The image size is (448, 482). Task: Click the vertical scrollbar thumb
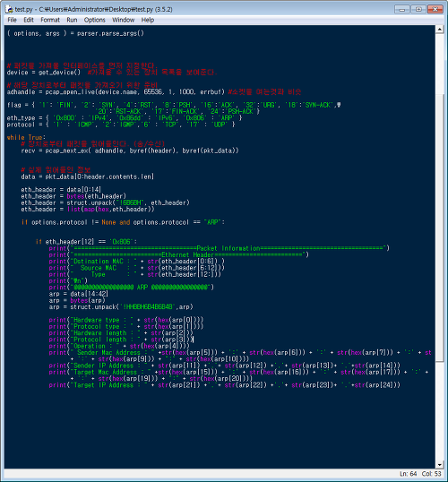440,228
